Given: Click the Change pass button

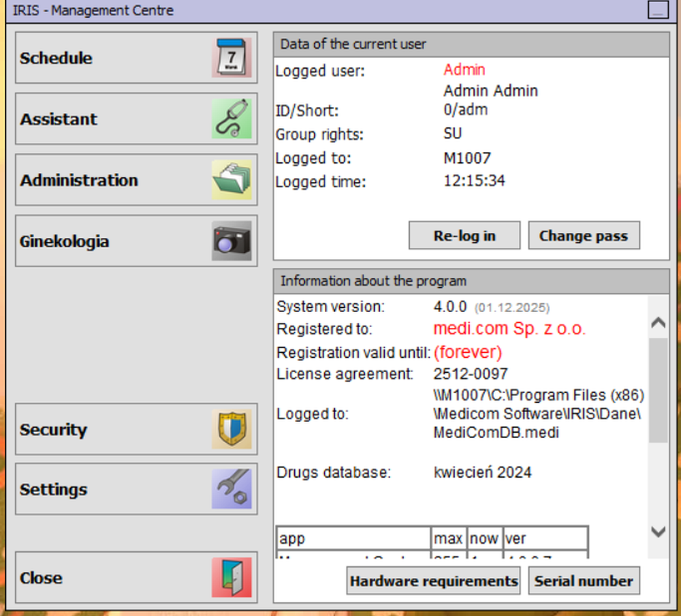Looking at the screenshot, I should coord(584,235).
